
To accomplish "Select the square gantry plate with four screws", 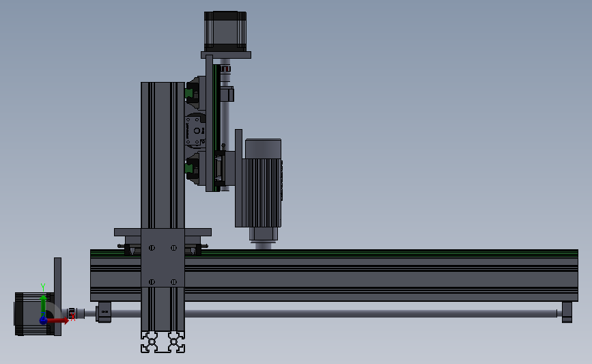I will pyautogui.click(x=163, y=258).
